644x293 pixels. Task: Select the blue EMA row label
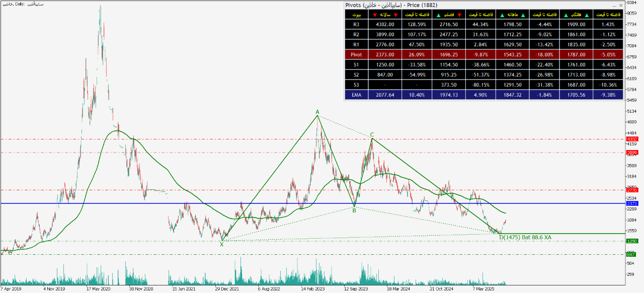356,94
